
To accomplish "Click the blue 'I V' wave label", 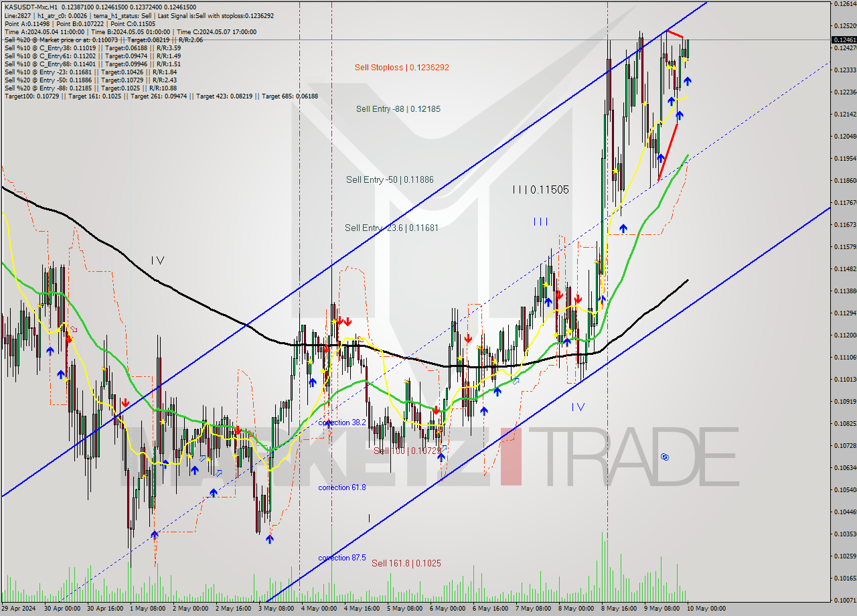I will [x=578, y=406].
